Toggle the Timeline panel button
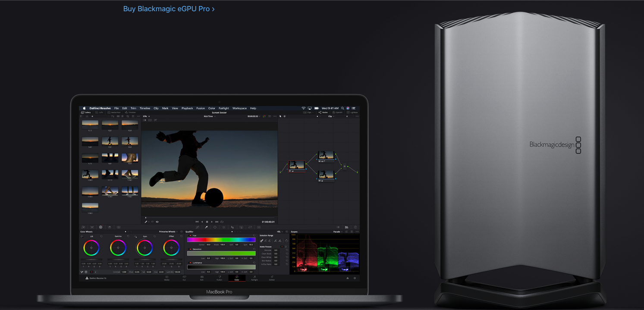Image resolution: width=644 pixels, height=310 pixels. point(130,113)
